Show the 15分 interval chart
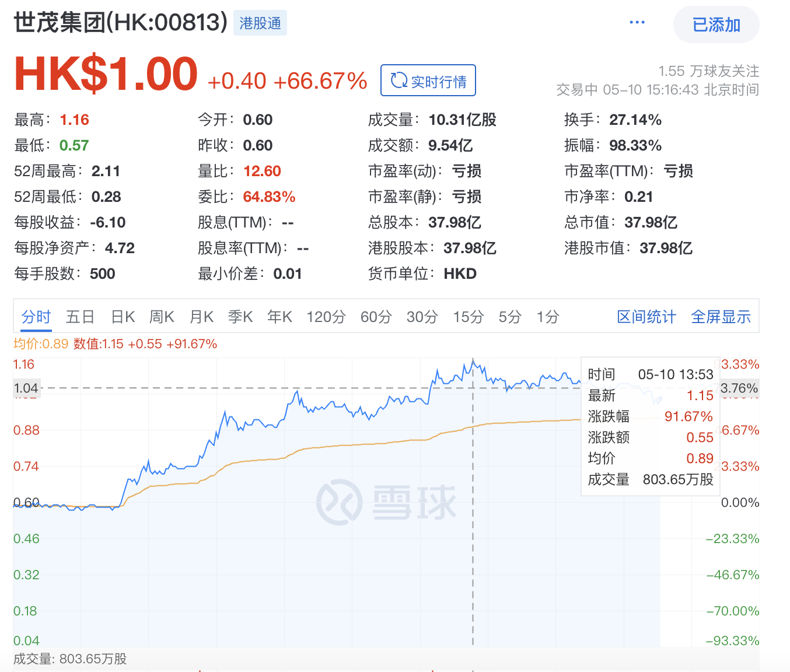The height and width of the screenshot is (672, 790). click(x=469, y=317)
